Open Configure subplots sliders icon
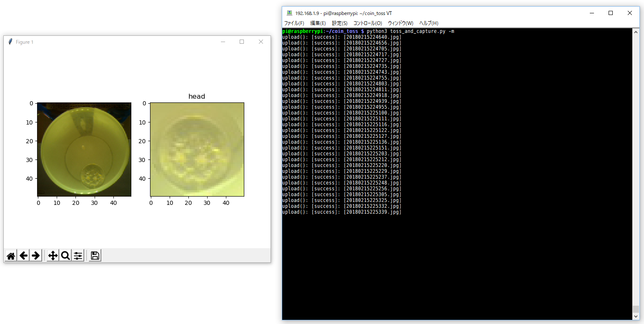Image resolution: width=644 pixels, height=324 pixels. [78, 256]
